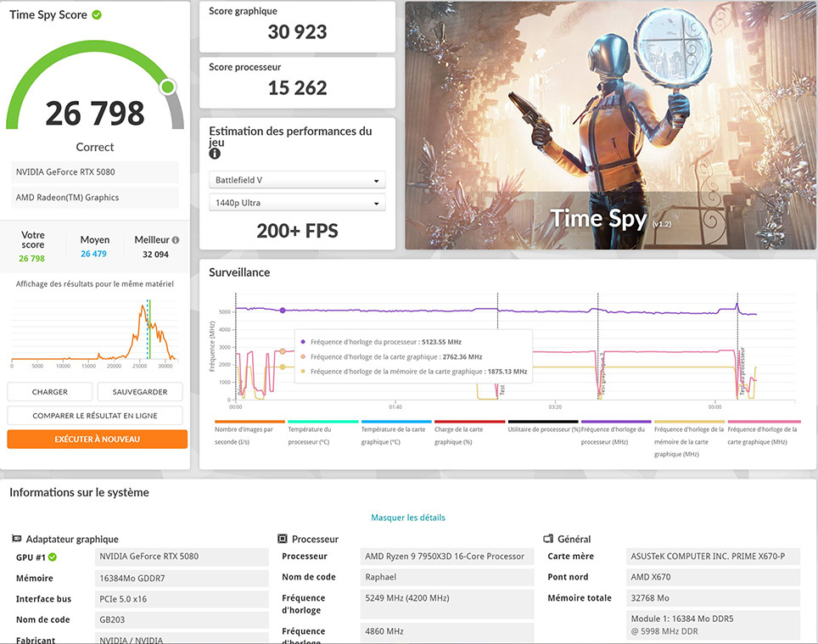
Task: Click the AMD Radeon(TM) Graphics field
Action: point(95,198)
